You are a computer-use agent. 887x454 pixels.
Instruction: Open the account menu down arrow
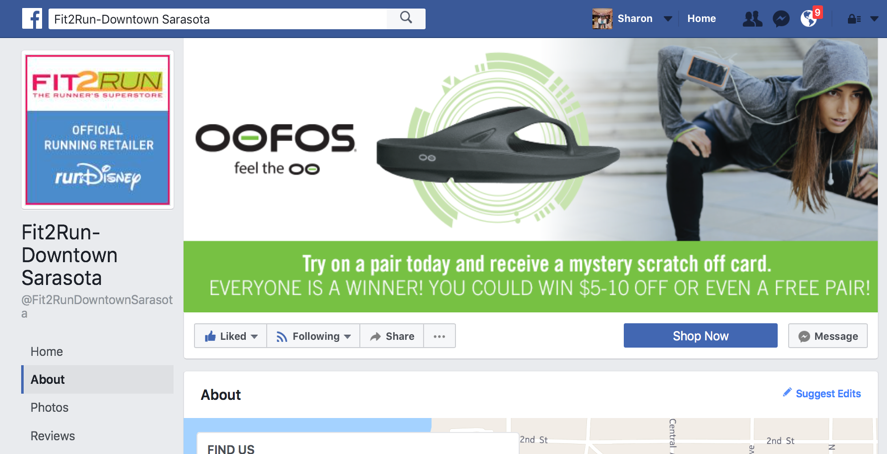click(875, 19)
